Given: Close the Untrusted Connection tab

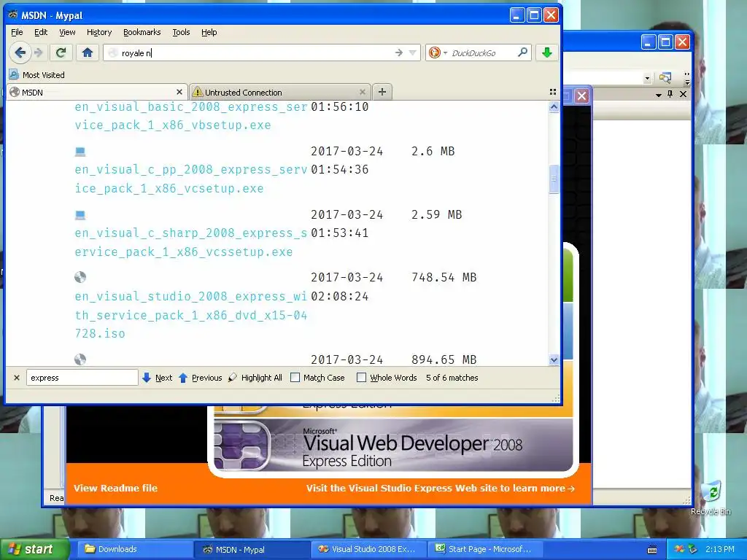Looking at the screenshot, I should coord(363,92).
